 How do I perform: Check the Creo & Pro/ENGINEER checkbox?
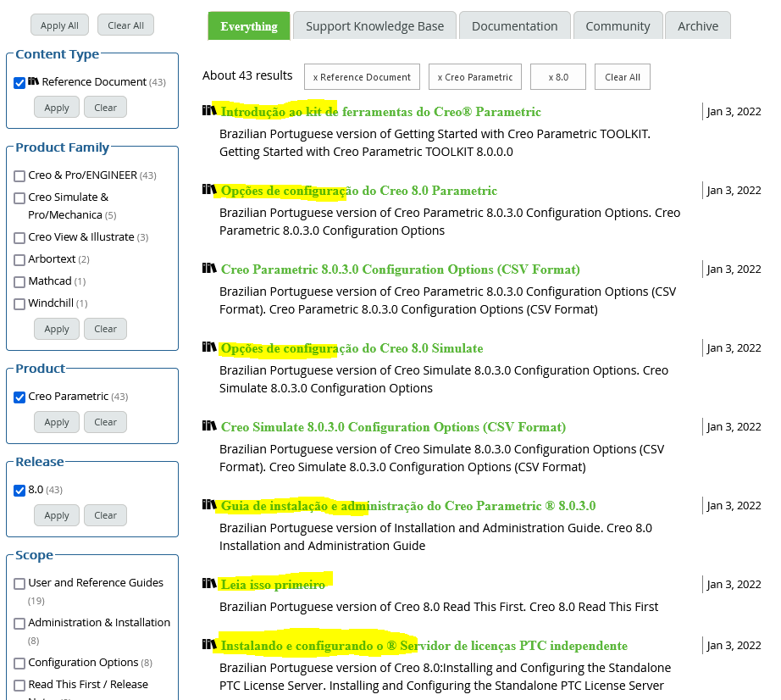tap(19, 176)
